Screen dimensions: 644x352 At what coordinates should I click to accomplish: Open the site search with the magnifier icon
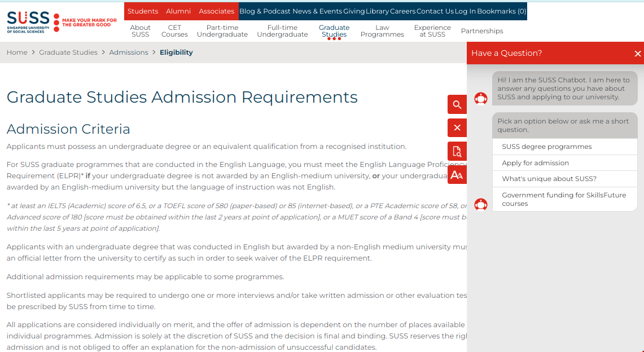[x=457, y=104]
